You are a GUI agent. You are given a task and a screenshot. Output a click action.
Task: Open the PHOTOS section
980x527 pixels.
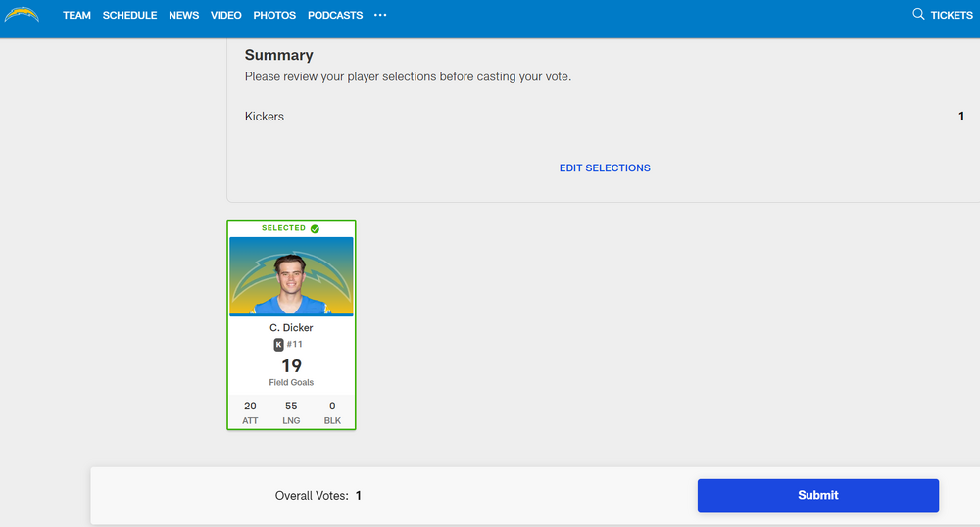pyautogui.click(x=274, y=16)
